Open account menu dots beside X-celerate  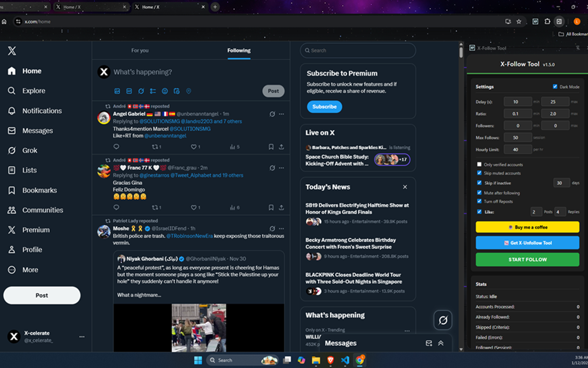point(82,337)
